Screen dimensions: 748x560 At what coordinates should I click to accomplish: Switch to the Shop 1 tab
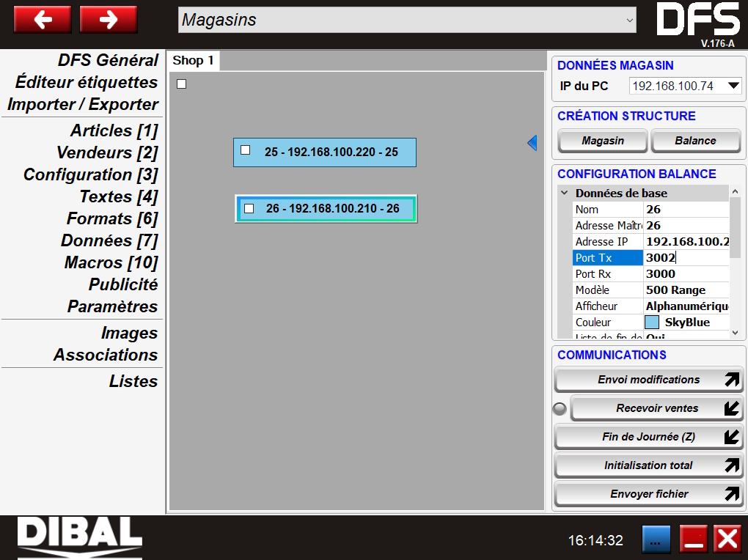tap(194, 61)
